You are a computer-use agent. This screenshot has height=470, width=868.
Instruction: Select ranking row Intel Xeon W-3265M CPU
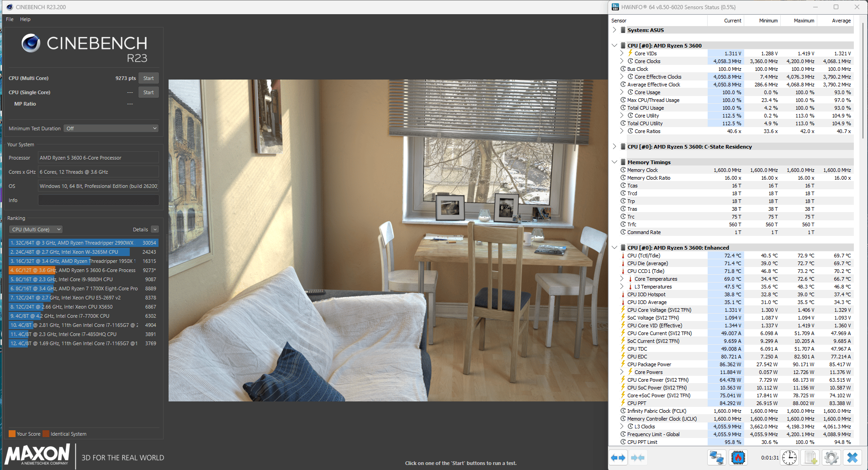pyautogui.click(x=83, y=252)
